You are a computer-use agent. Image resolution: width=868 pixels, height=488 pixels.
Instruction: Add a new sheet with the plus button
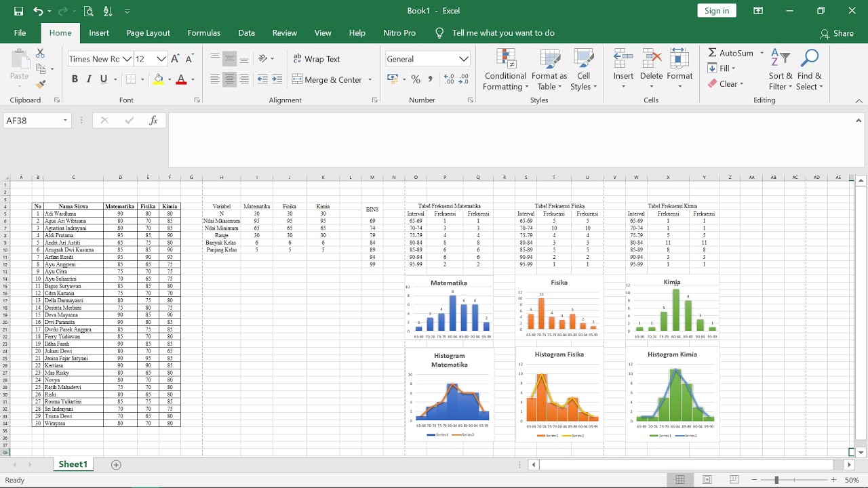116,465
